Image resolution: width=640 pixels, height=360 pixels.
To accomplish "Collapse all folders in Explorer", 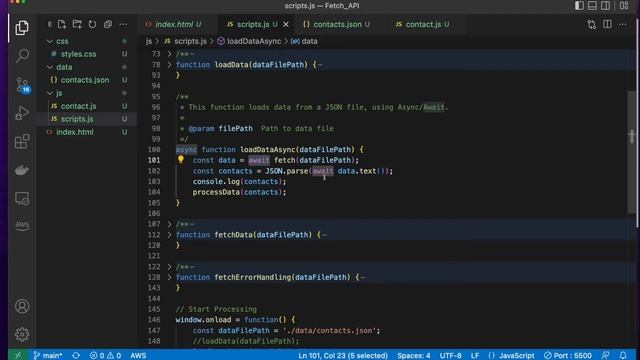I will click(x=108, y=24).
